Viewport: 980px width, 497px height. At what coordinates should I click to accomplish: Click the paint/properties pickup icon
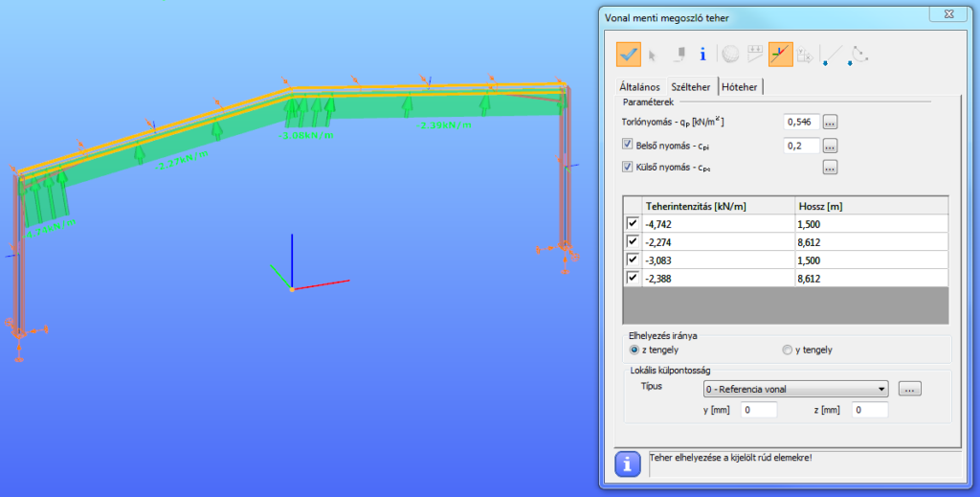[679, 55]
